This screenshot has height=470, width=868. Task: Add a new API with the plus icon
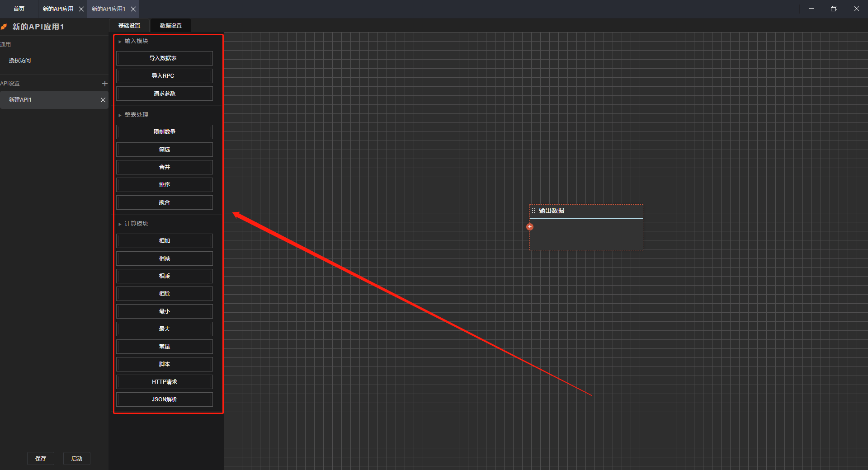(x=105, y=84)
